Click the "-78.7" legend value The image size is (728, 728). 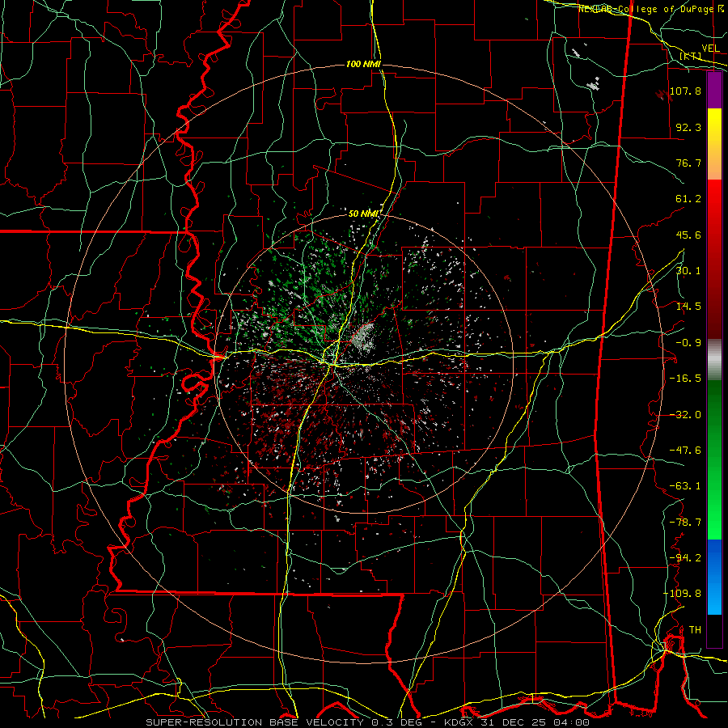[x=685, y=523]
